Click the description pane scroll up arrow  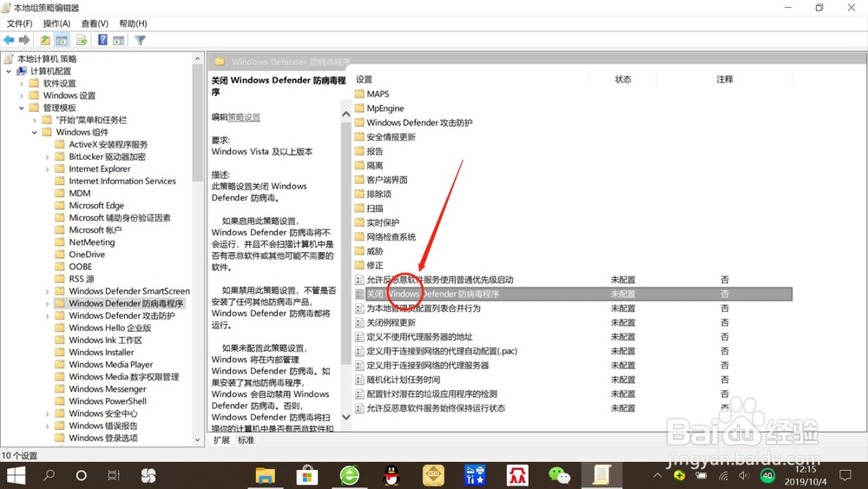346,114
